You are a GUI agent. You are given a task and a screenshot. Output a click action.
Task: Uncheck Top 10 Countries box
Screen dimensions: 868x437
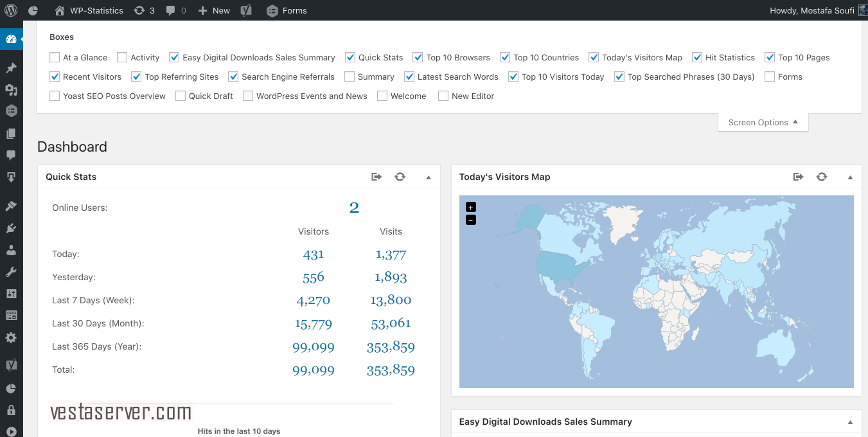(x=505, y=57)
